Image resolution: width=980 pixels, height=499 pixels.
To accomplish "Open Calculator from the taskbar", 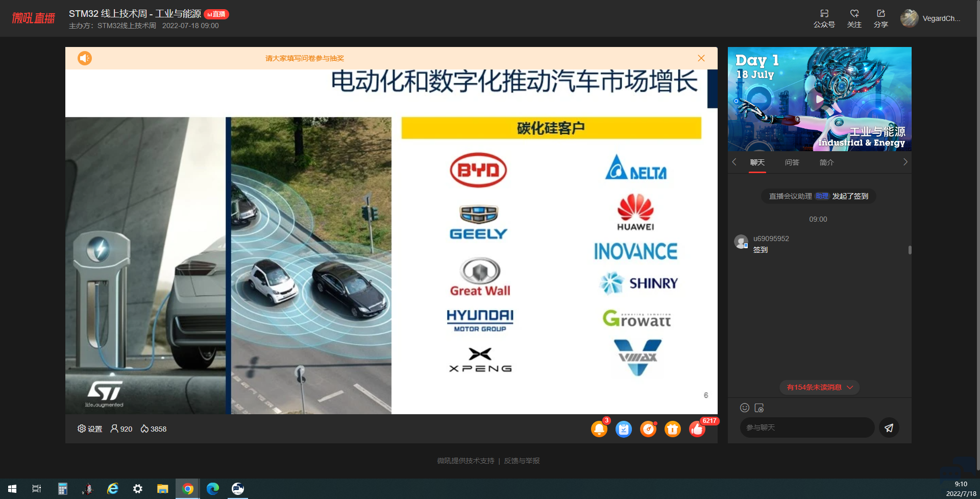I will click(x=62, y=489).
